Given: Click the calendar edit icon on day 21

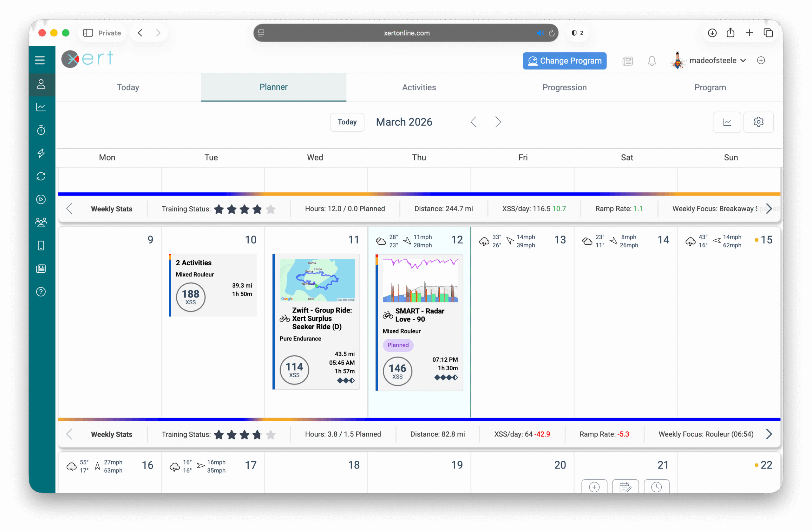Looking at the screenshot, I should pyautogui.click(x=625, y=487).
